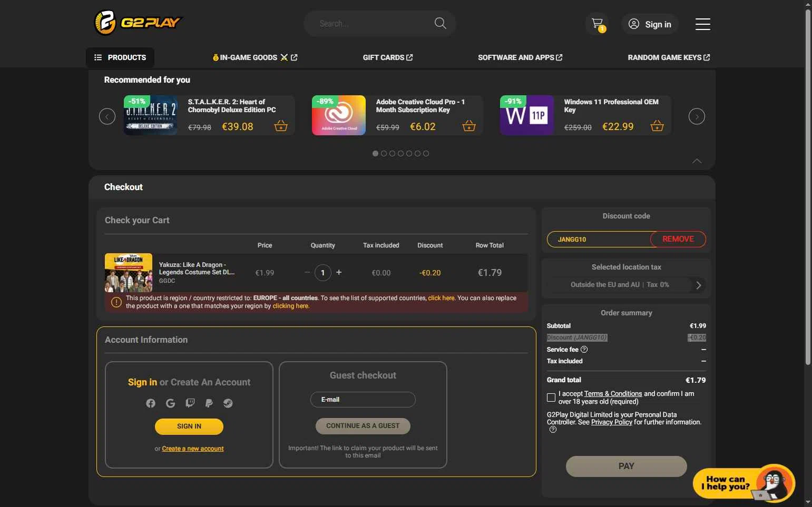Open Terms & Conditions link
The width and height of the screenshot is (812, 507).
pyautogui.click(x=613, y=394)
